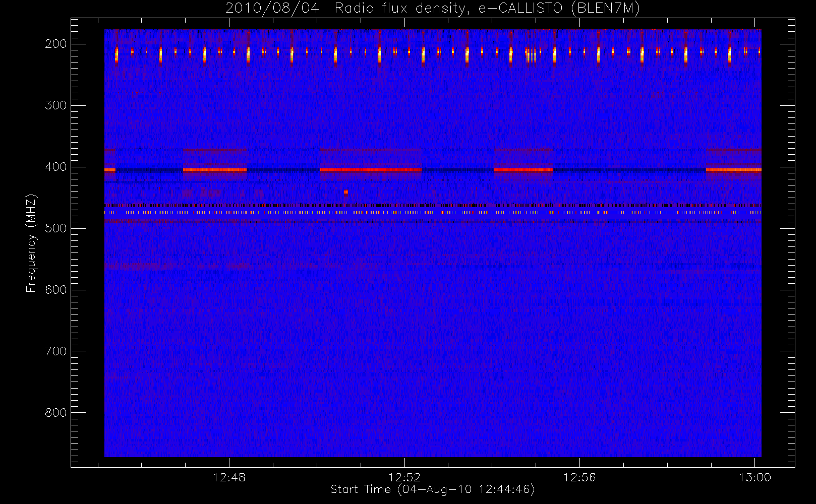Click the 12:48 time tick label
Viewport: 816px width, 504px height.
[x=229, y=477]
